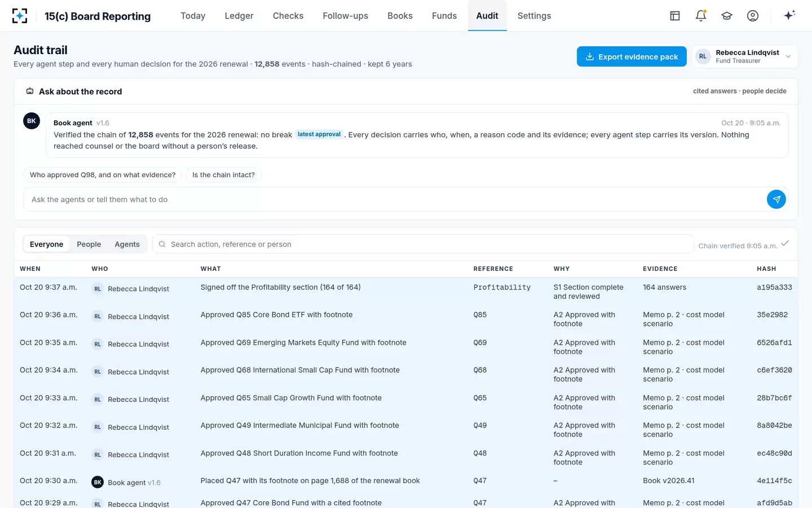Click 'Approved Q65 Small Cap Growth Fund with footnote'

pyautogui.click(x=291, y=398)
